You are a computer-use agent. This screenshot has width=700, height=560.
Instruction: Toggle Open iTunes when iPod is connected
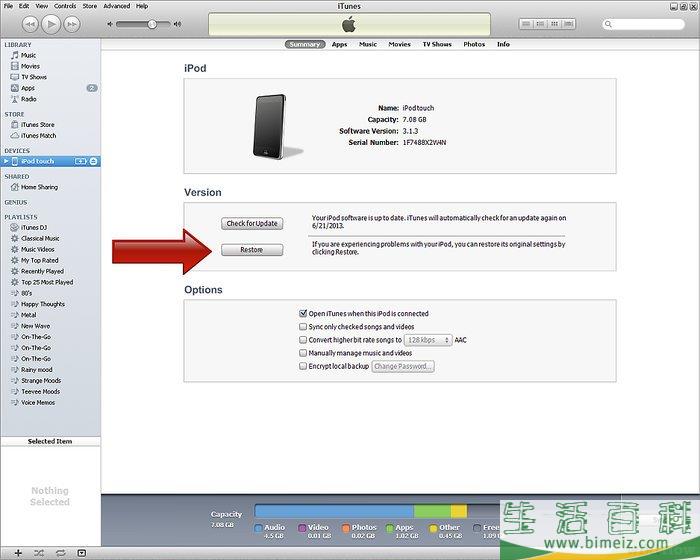tap(303, 313)
